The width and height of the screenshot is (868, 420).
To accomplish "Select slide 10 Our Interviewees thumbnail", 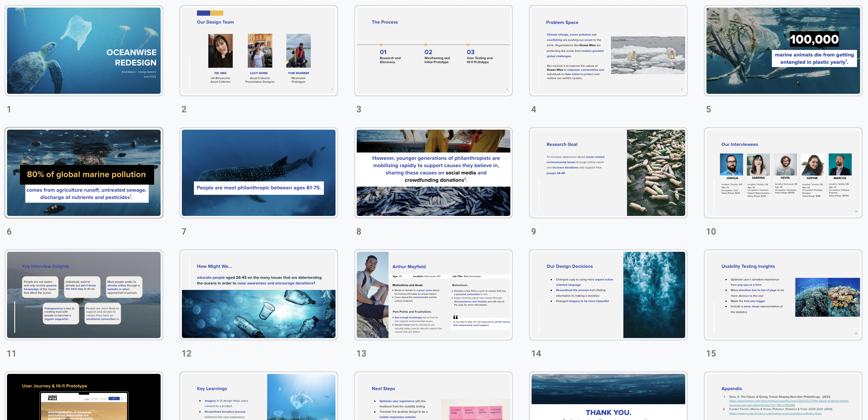I will coord(783,173).
